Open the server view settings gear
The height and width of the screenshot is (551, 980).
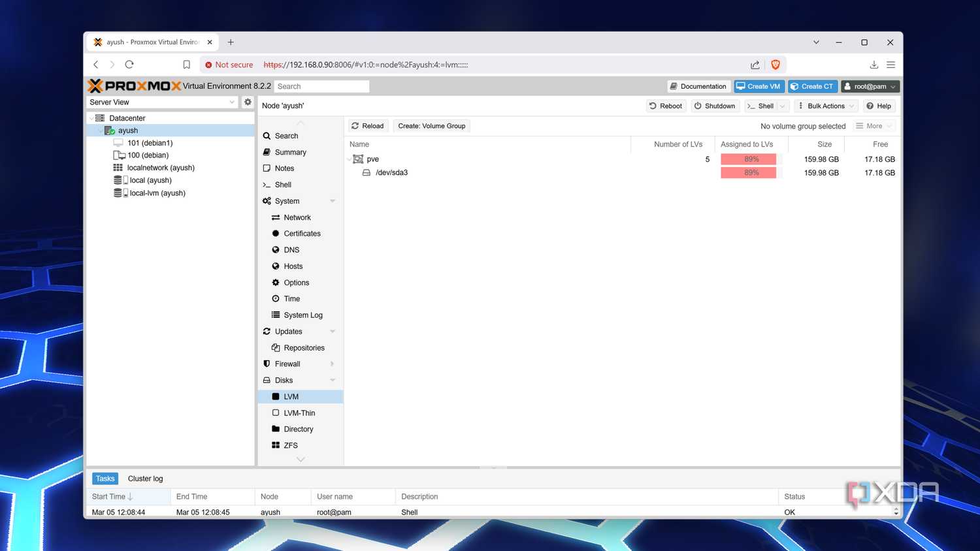coord(248,102)
